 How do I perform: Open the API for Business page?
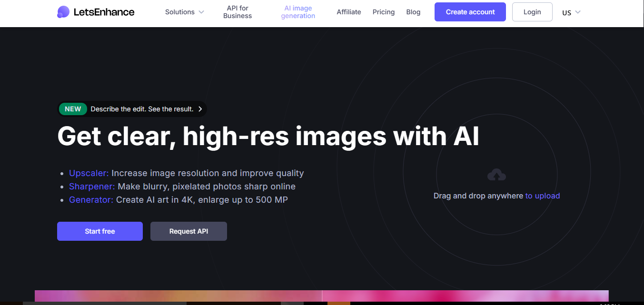[238, 12]
